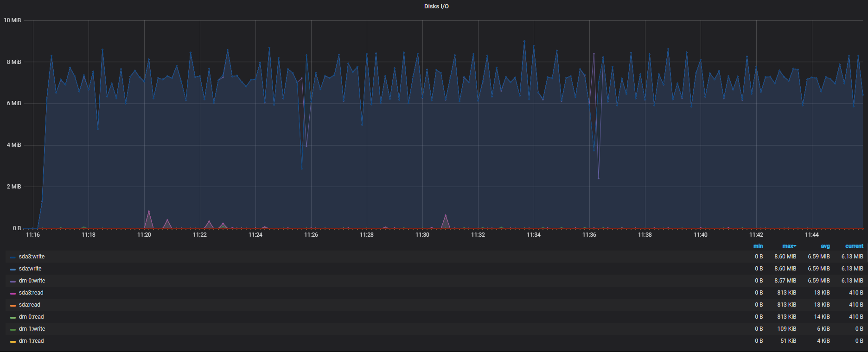This screenshot has height=352, width=868.
Task: Open color picker for dm-1:read swatch
Action: (13, 341)
